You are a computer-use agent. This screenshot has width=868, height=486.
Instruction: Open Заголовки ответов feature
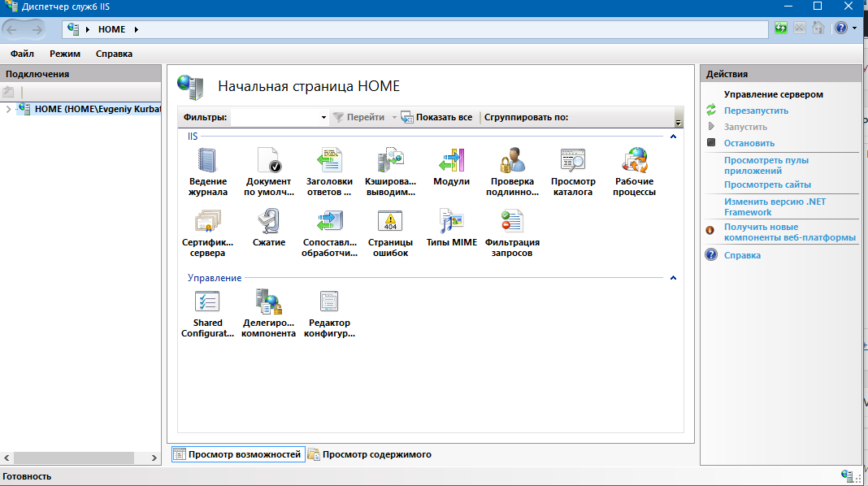pos(329,171)
